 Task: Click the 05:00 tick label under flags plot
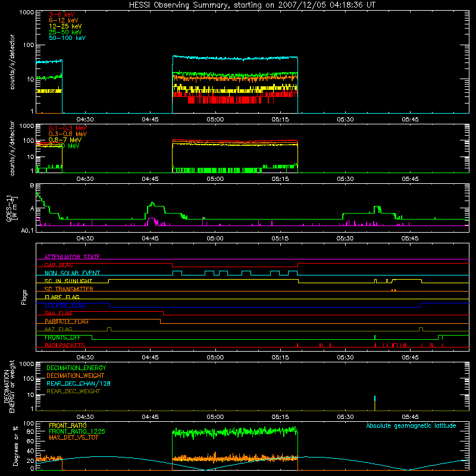[x=215, y=358]
